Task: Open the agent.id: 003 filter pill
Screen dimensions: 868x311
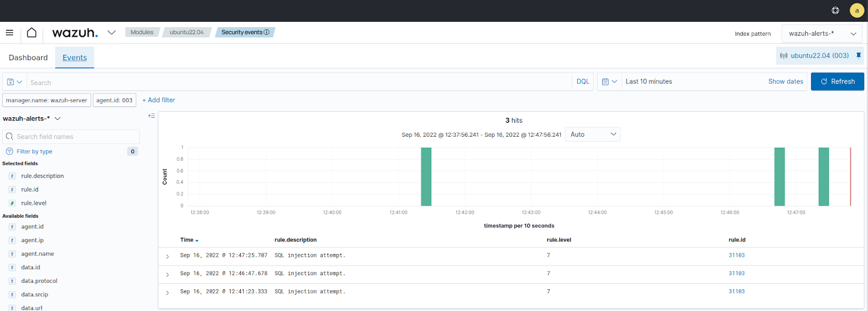Action: [114, 100]
